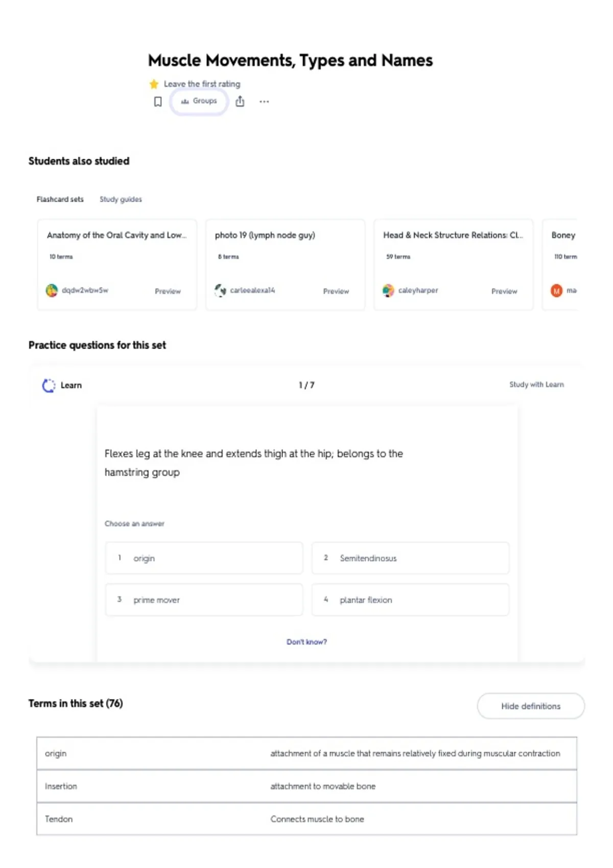Screen dimensions: 613x868
Task: Click caleyharper user avatar
Action: pos(388,291)
